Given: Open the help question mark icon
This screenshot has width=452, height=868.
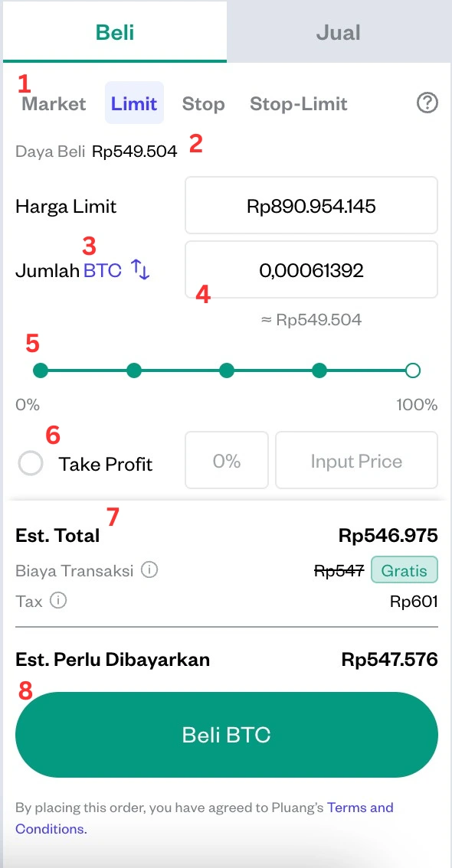Looking at the screenshot, I should pyautogui.click(x=427, y=103).
